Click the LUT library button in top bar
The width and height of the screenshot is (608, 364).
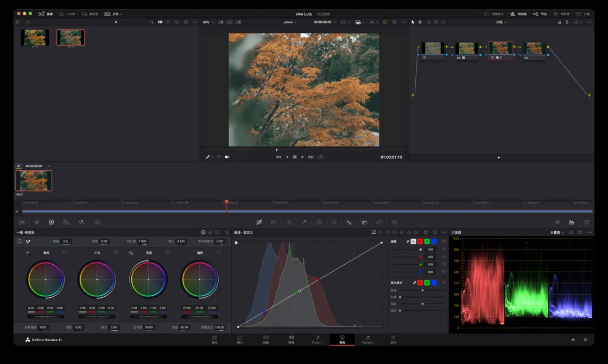(x=67, y=14)
